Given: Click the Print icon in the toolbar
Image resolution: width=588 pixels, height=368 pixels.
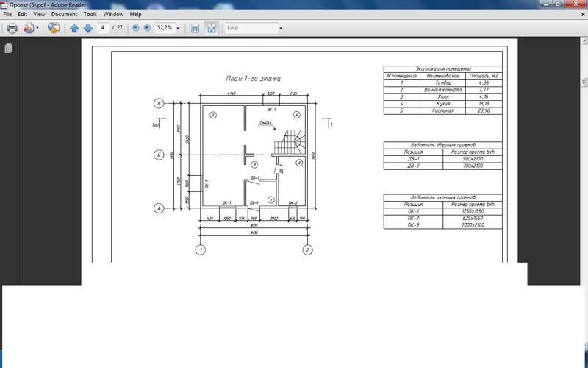Looking at the screenshot, I should tap(12, 28).
